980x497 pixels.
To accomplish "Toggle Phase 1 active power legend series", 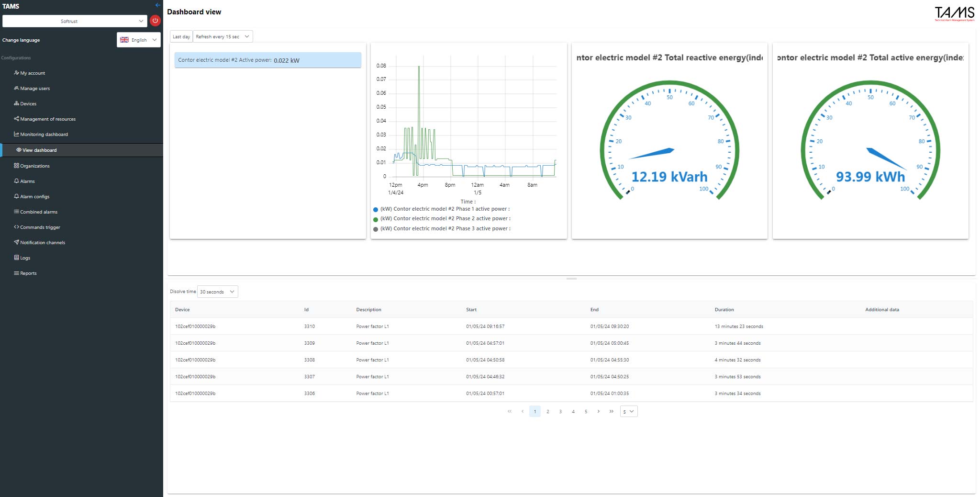I will 441,209.
